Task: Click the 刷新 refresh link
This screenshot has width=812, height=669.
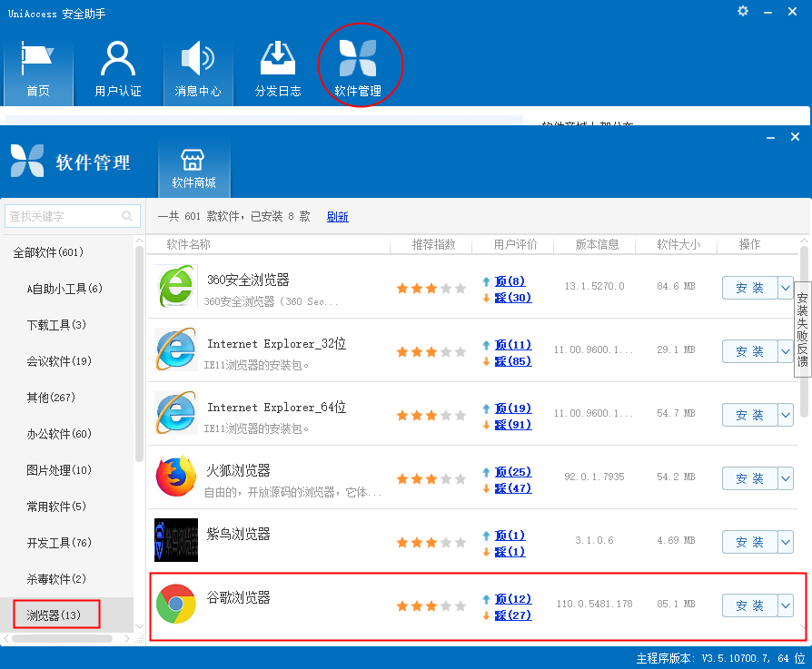Action: 337,217
